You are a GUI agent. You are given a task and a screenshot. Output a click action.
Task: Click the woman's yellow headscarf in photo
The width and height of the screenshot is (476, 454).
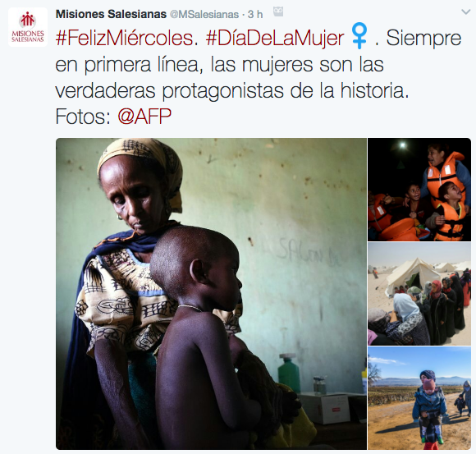coord(143,166)
